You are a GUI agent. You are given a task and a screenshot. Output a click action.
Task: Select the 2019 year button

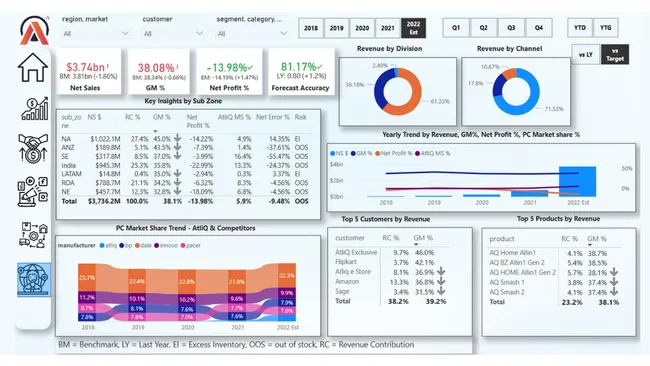tap(337, 28)
